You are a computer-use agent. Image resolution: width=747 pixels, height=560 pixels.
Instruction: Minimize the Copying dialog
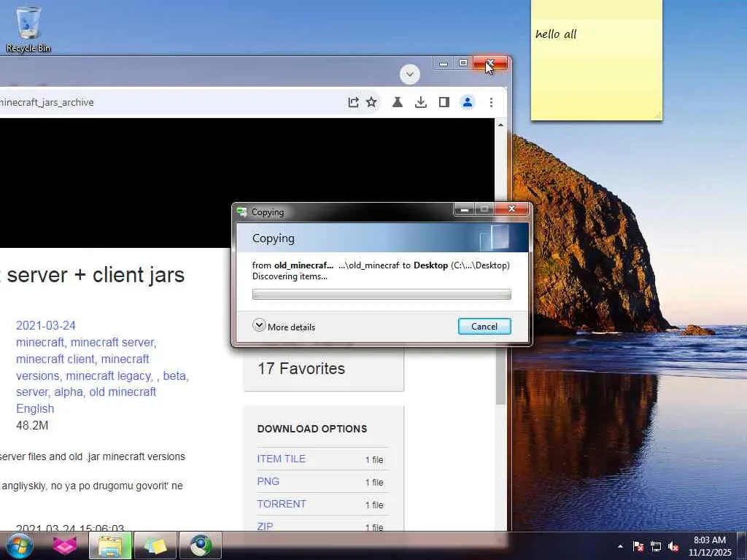465,209
